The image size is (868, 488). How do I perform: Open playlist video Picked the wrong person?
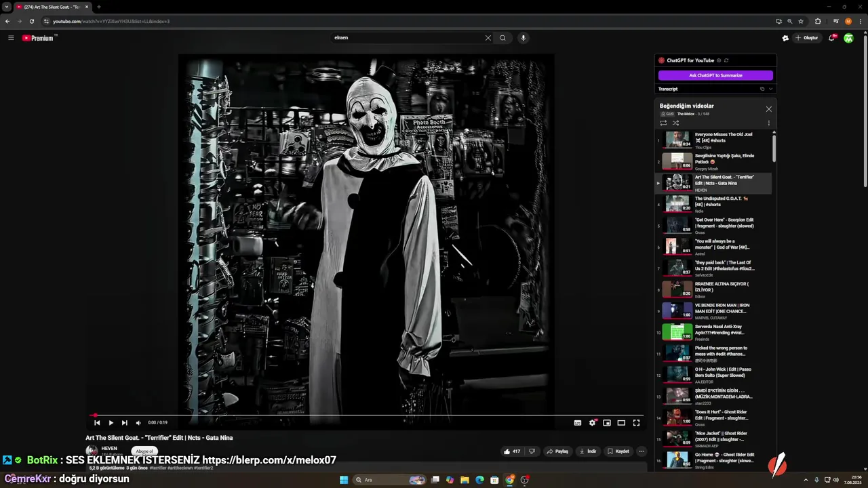713,354
